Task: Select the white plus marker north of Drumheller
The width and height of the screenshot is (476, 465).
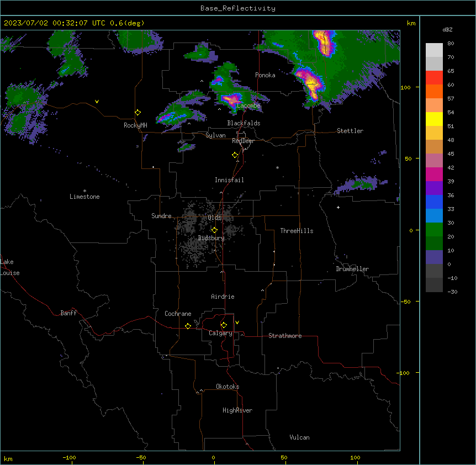Action: coord(338,207)
